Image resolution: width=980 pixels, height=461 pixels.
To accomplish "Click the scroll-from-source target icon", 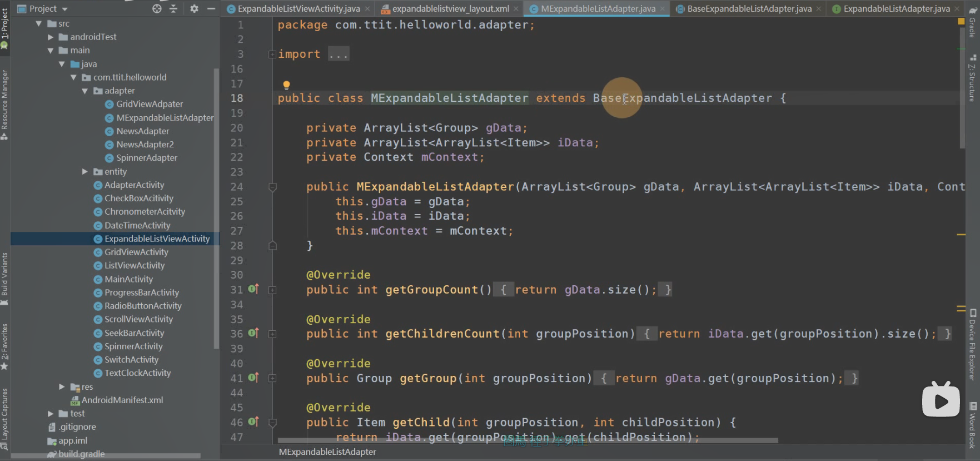I will tap(157, 8).
